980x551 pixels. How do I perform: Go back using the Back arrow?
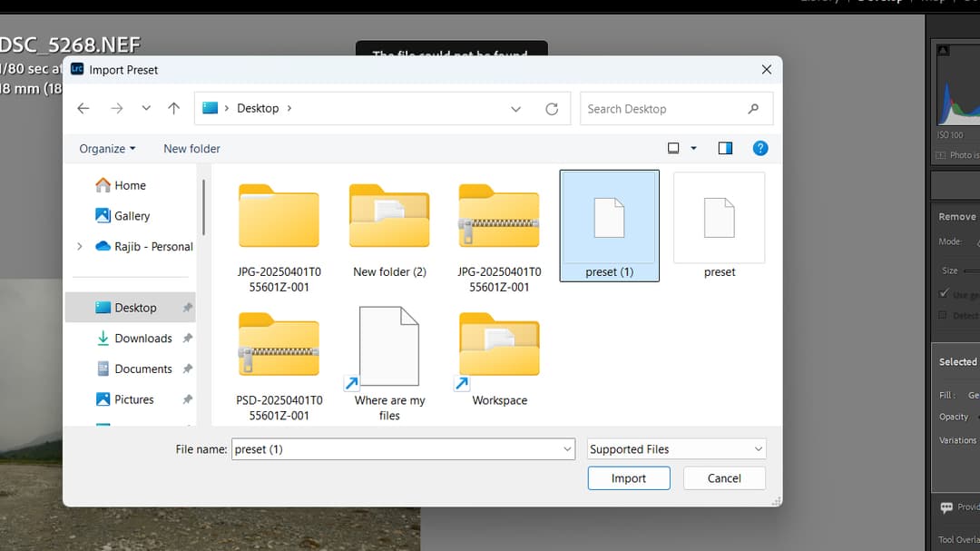tap(83, 108)
